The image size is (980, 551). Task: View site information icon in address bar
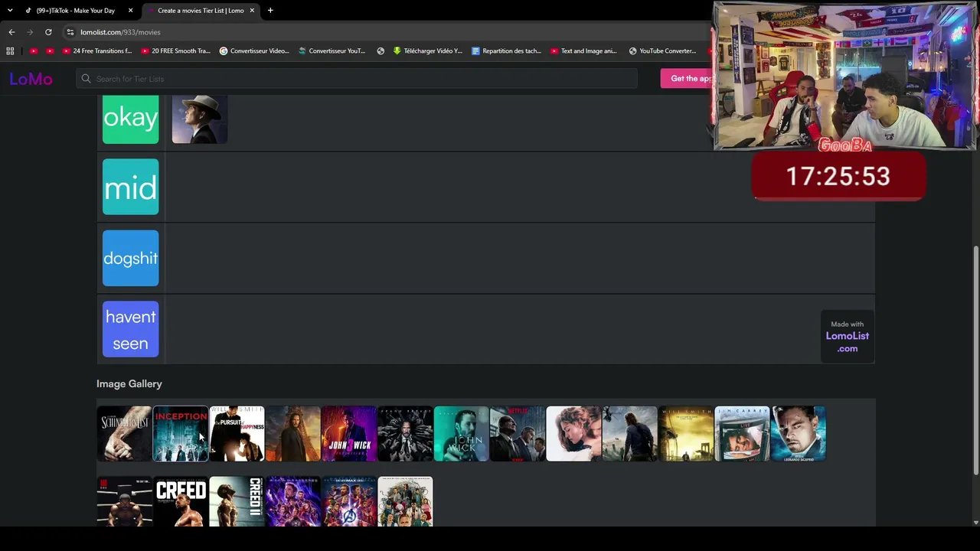[x=70, y=32]
